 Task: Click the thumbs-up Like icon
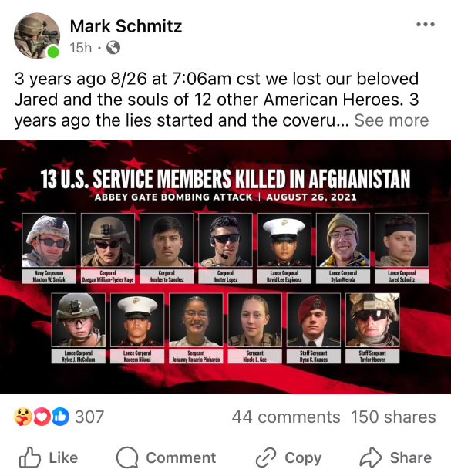30,457
